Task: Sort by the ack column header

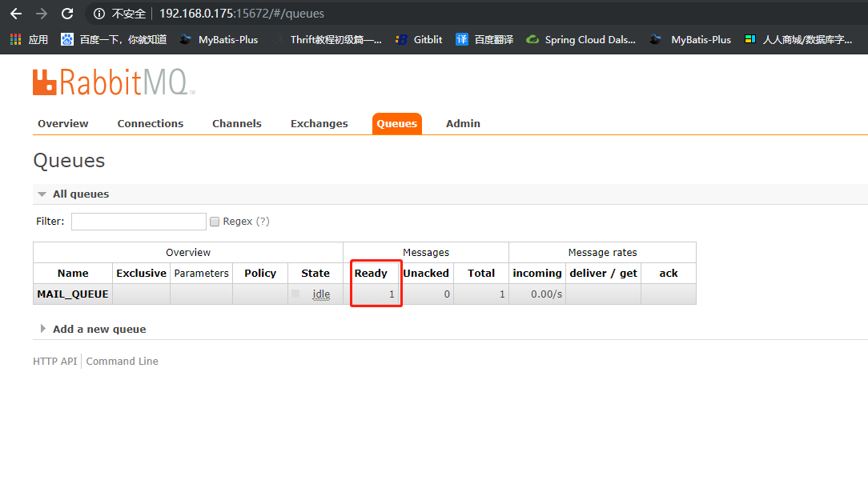Action: 669,274
